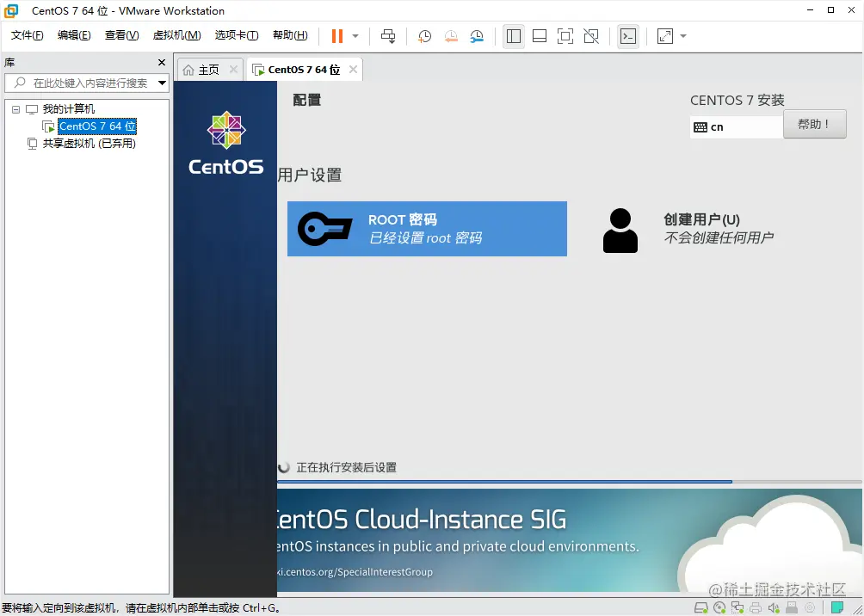Toggle the thumbnail bar view icon

pyautogui.click(x=540, y=36)
